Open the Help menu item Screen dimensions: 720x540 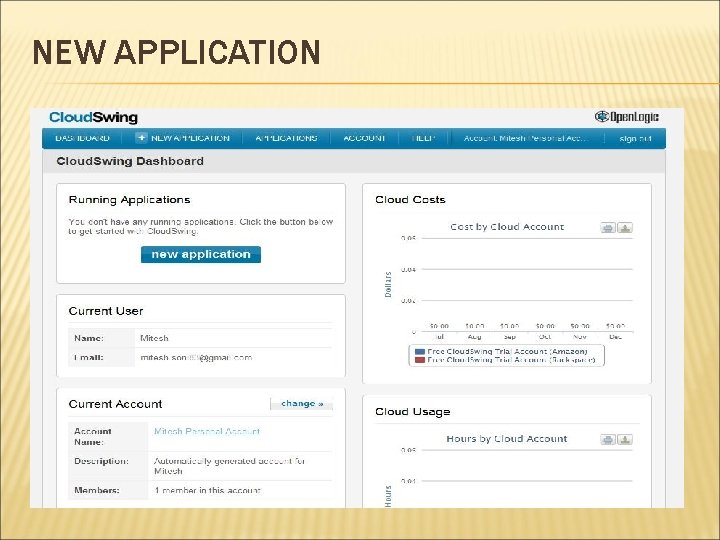423,138
